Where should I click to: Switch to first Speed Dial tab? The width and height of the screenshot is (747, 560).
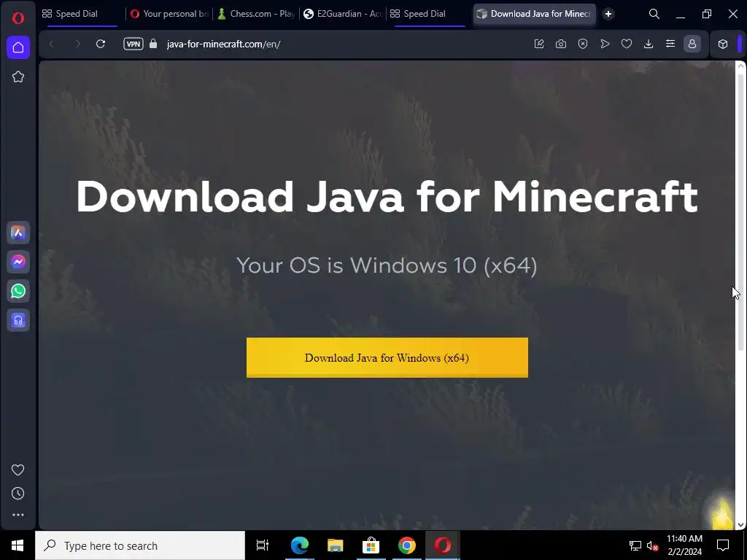(79, 14)
